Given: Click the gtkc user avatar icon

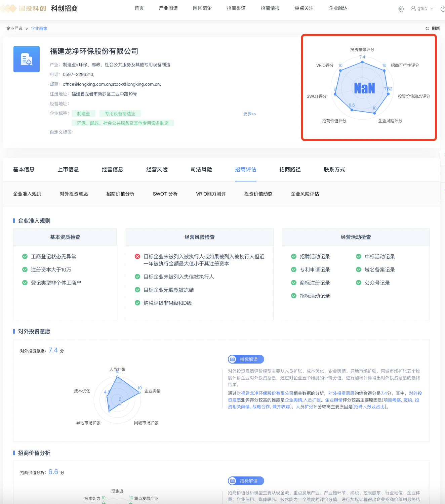Looking at the screenshot, I should pyautogui.click(x=413, y=8).
